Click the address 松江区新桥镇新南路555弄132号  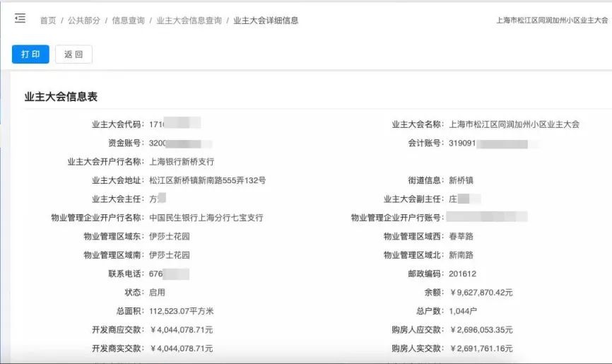coord(207,180)
